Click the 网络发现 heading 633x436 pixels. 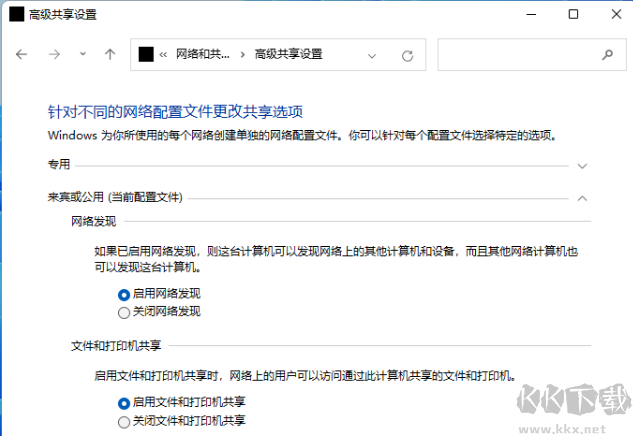pos(94,221)
